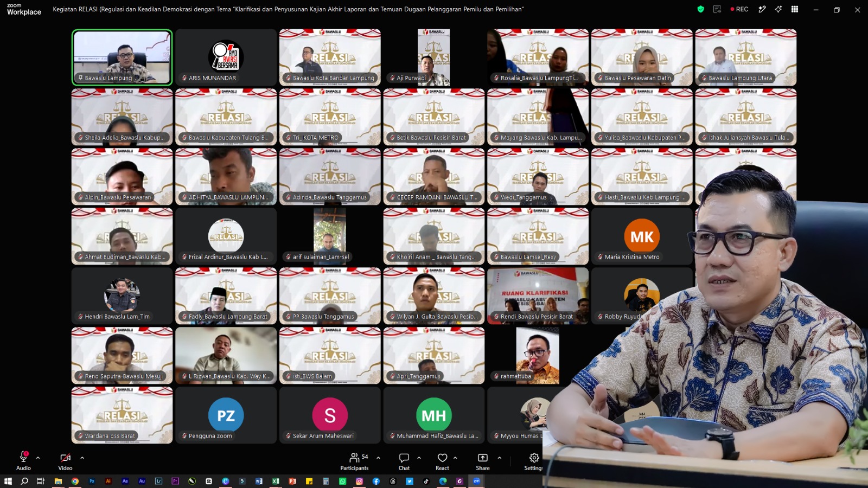
Task: Open Microsoft Excel from the taskbar
Action: click(x=276, y=481)
